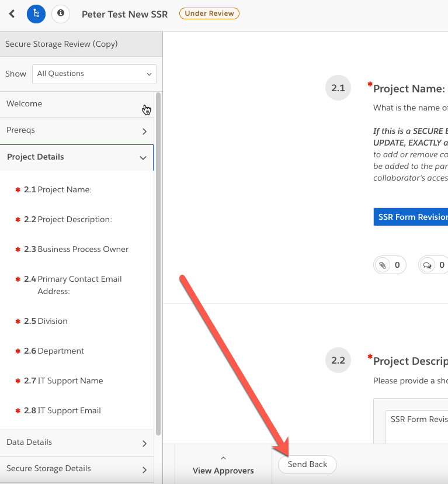
Task: Click the Project Description text area
Action: coord(416,427)
